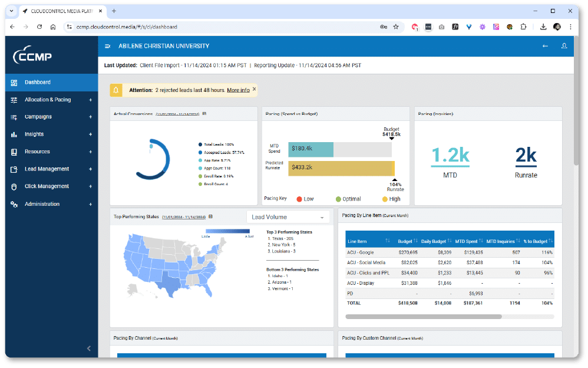
Task: Open the Lead Volume dropdown
Action: pyautogui.click(x=288, y=217)
